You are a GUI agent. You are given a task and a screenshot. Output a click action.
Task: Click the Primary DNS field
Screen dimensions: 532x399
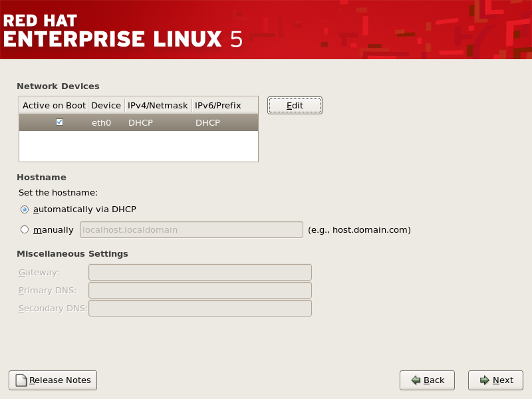[199, 290]
